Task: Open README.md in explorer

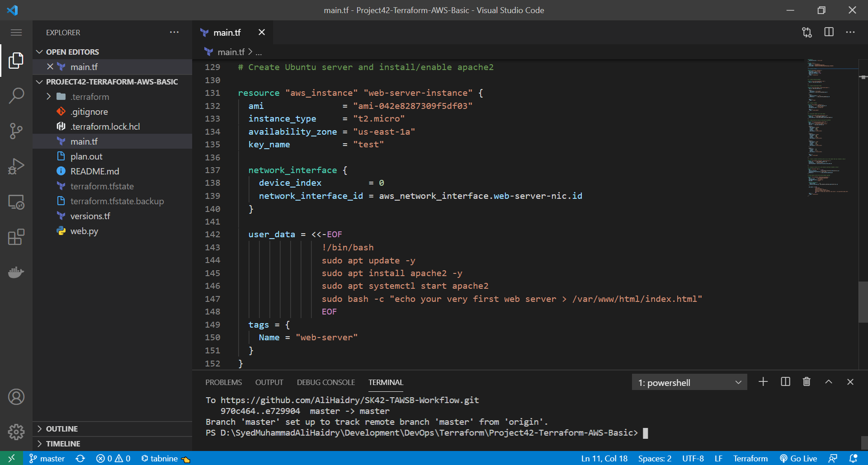Action: point(112,171)
